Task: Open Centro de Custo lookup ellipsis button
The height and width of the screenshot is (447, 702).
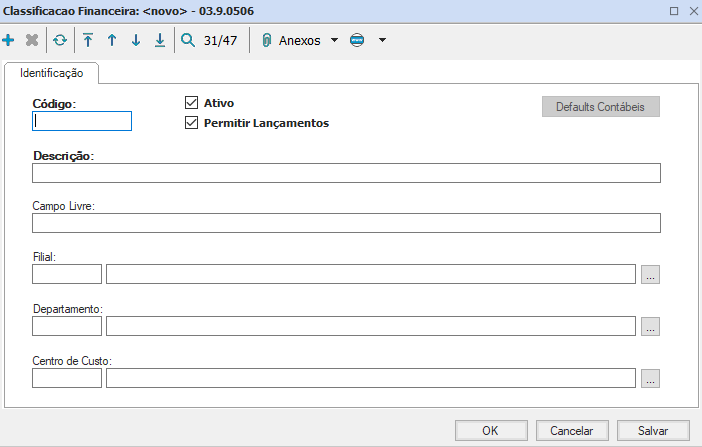Action: [x=650, y=378]
